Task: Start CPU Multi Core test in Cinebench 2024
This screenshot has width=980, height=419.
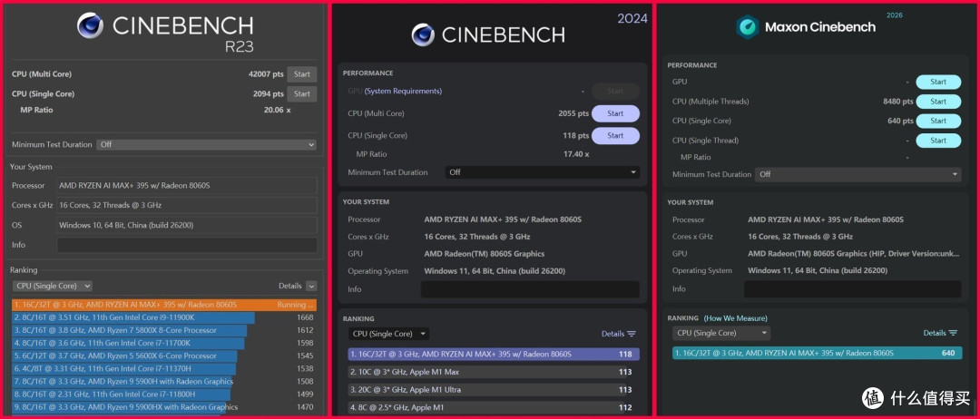Action: (615, 113)
